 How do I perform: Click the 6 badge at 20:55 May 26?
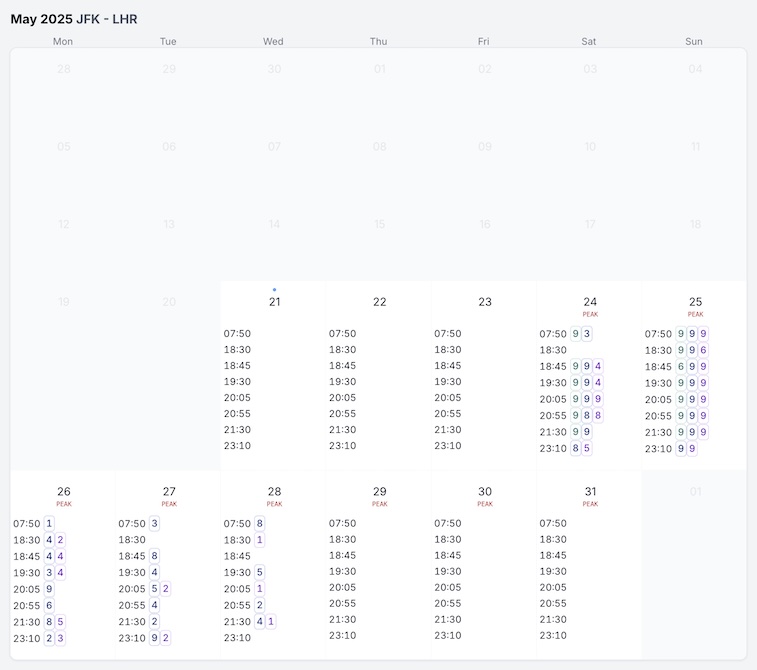pos(49,605)
